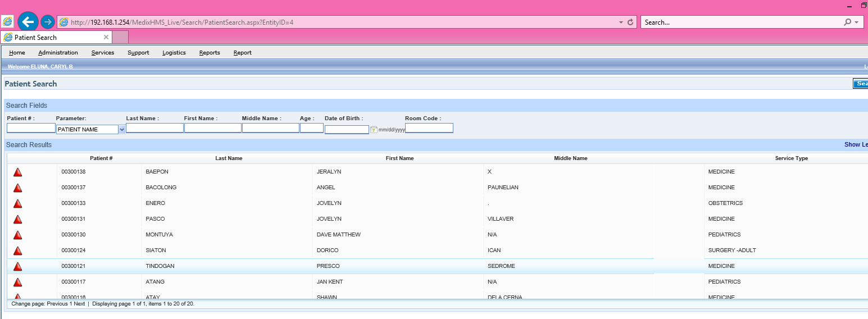Select patient number 00300121

(x=74, y=266)
